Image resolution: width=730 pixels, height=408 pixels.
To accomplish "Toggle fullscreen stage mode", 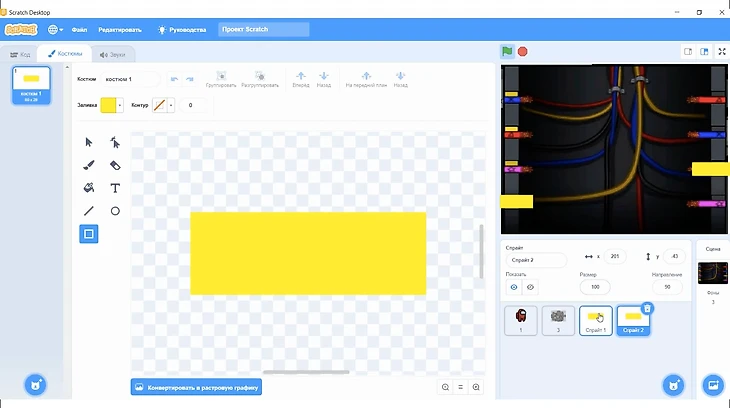I will pos(721,51).
